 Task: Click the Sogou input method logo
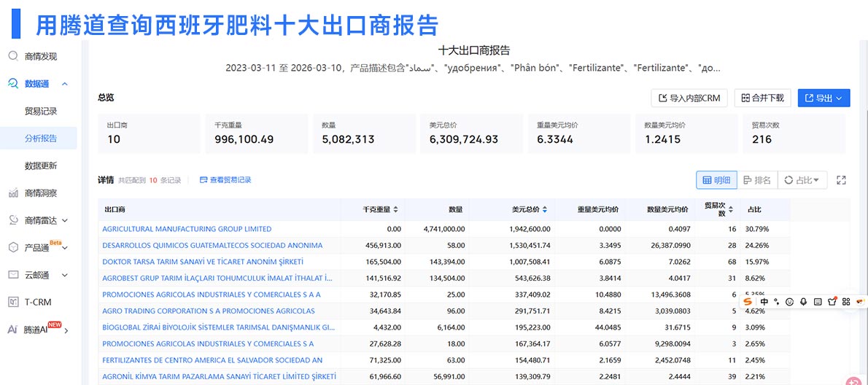[x=748, y=301]
